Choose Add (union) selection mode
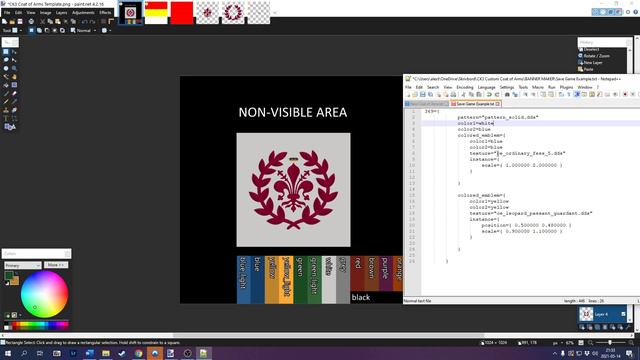 pos(39,30)
